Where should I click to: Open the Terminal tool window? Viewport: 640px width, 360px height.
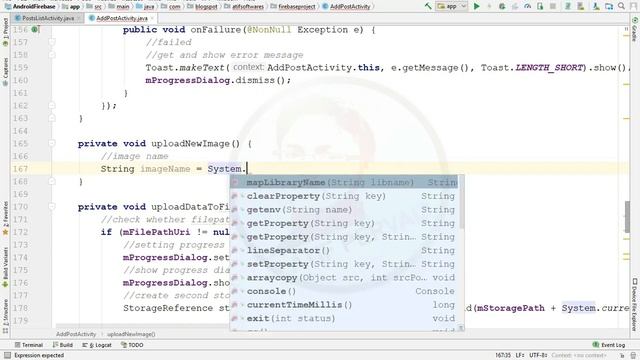coord(29,345)
